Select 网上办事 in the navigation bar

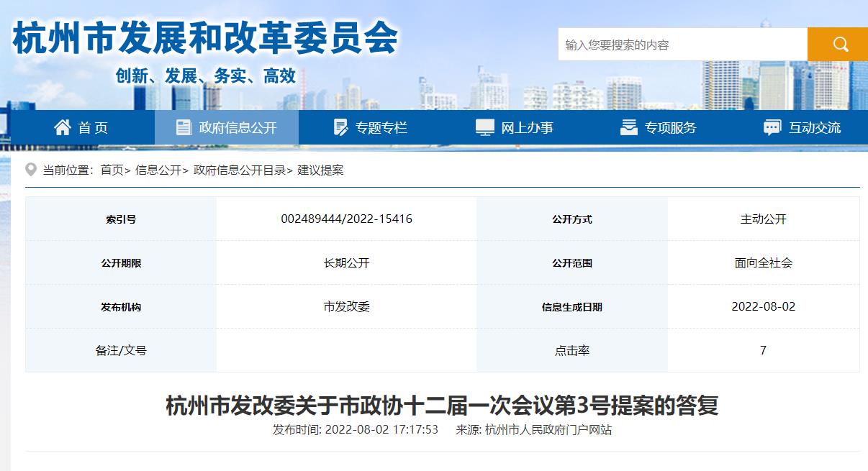[x=527, y=128]
